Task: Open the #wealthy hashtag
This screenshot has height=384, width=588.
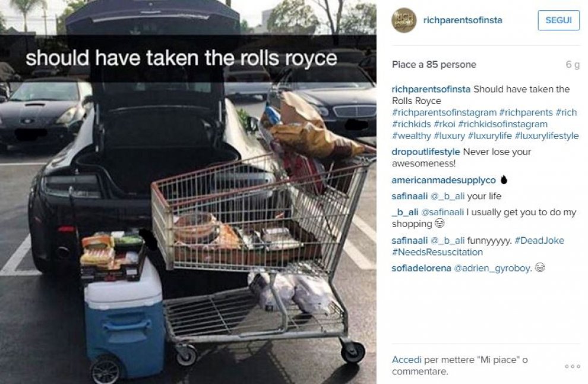Action: click(412, 136)
